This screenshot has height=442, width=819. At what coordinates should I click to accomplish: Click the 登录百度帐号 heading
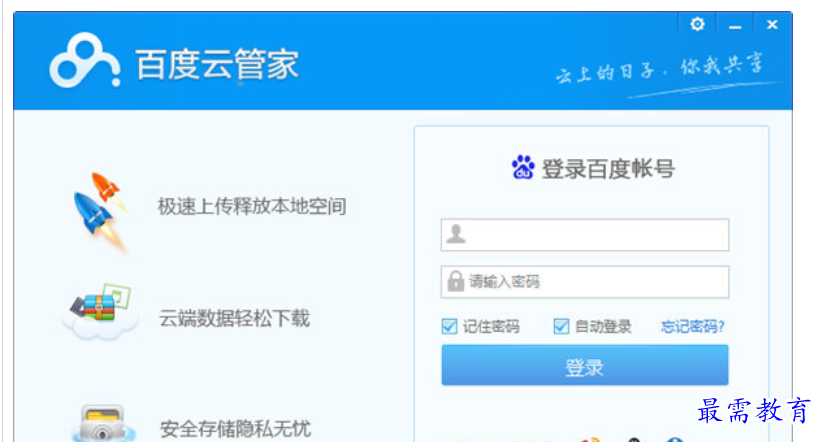click(609, 168)
